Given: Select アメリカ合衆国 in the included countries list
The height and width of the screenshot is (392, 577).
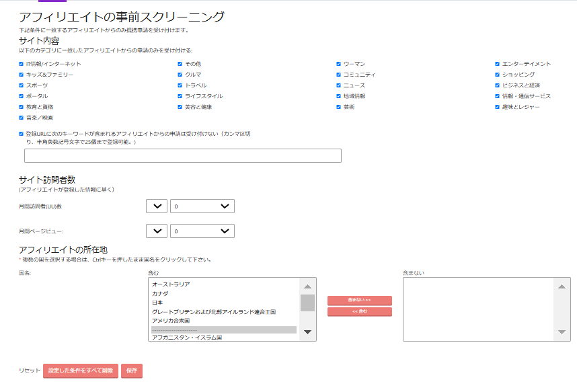Looking at the screenshot, I should click(x=171, y=321).
